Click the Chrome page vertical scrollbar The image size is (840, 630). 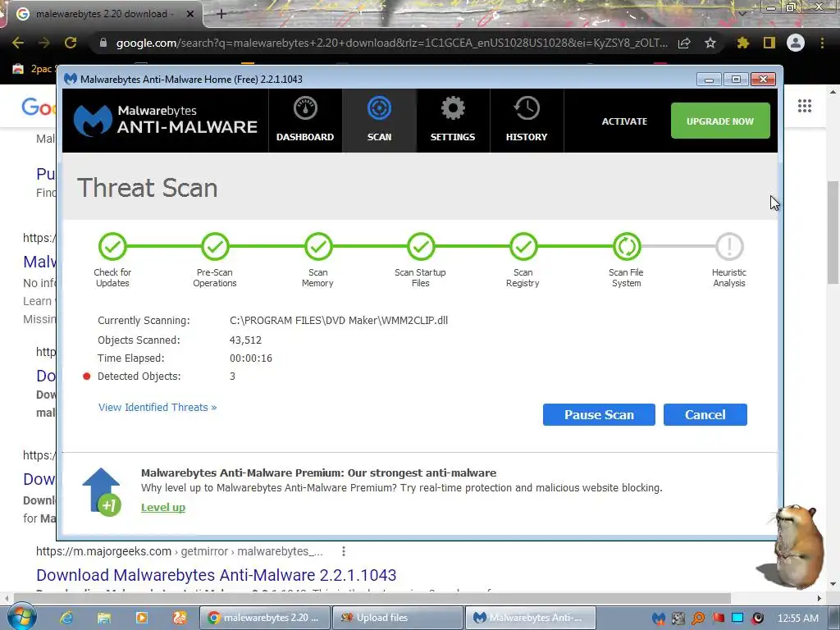click(x=833, y=233)
